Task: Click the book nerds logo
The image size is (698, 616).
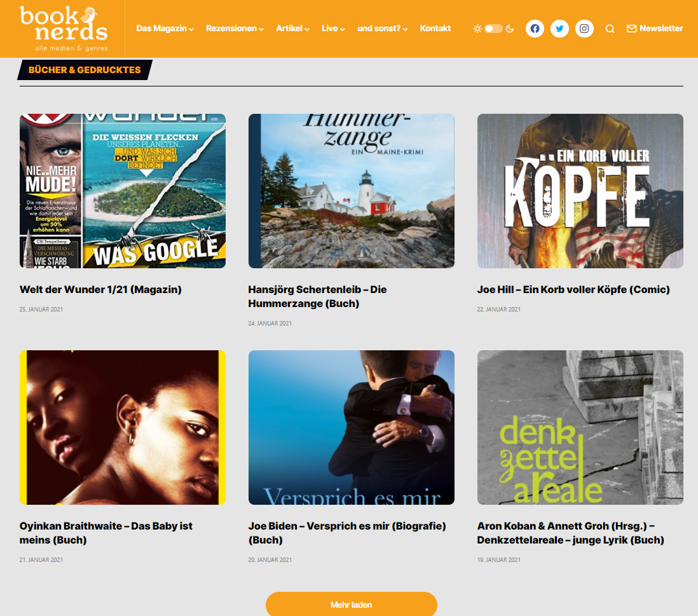Action: pyautogui.click(x=64, y=29)
